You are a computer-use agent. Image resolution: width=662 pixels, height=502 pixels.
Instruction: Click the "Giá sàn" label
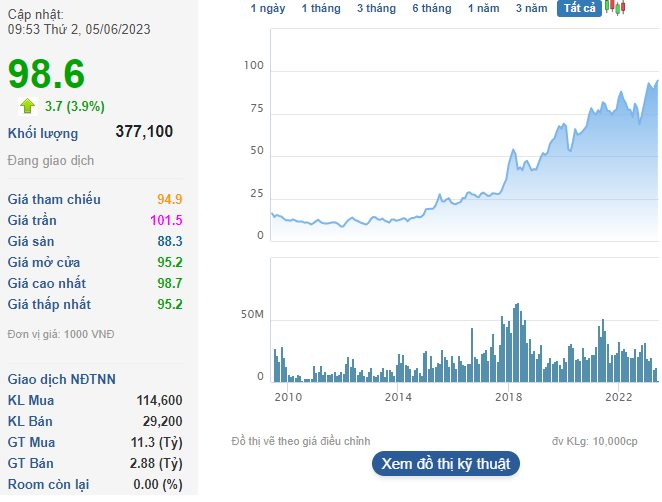click(31, 242)
